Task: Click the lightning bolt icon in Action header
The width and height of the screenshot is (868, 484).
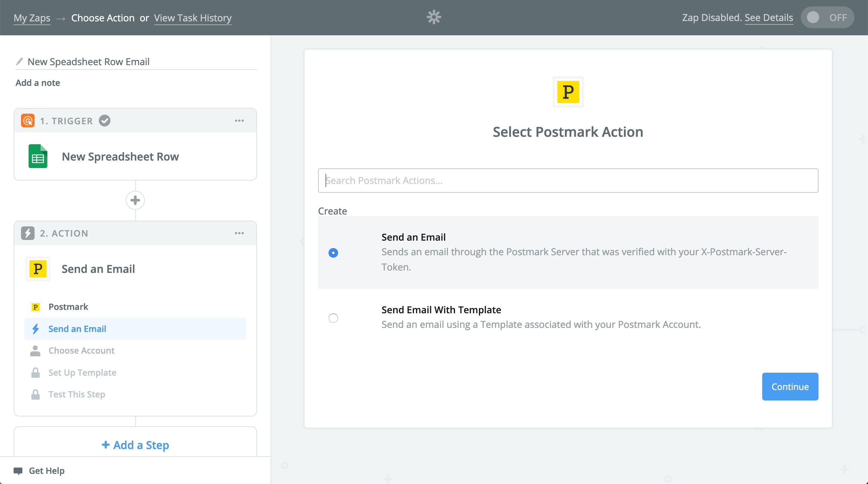Action: click(28, 233)
